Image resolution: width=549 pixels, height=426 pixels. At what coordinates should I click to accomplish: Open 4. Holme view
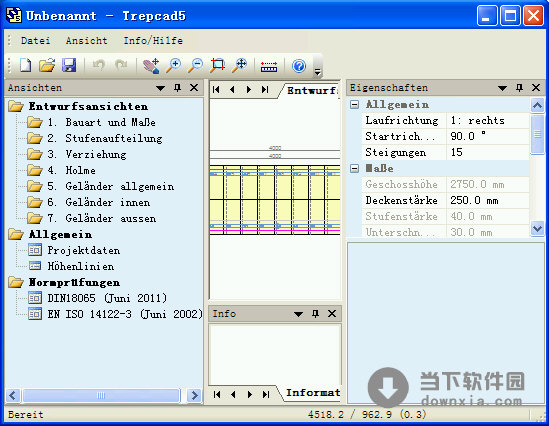71,170
